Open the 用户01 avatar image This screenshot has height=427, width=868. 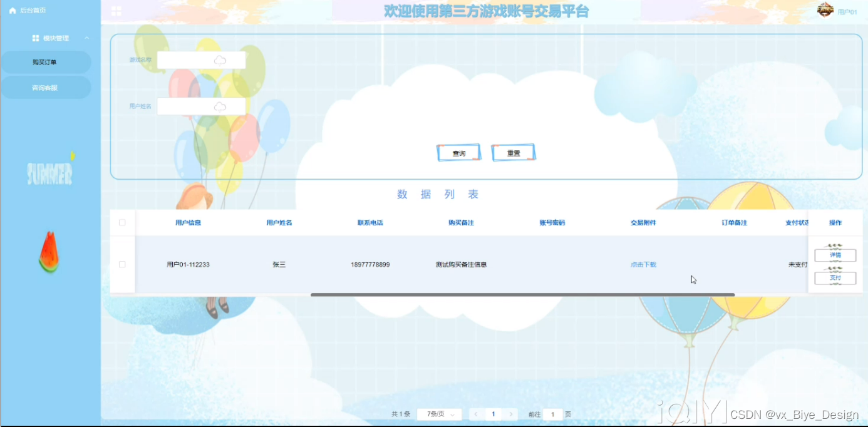pos(825,10)
